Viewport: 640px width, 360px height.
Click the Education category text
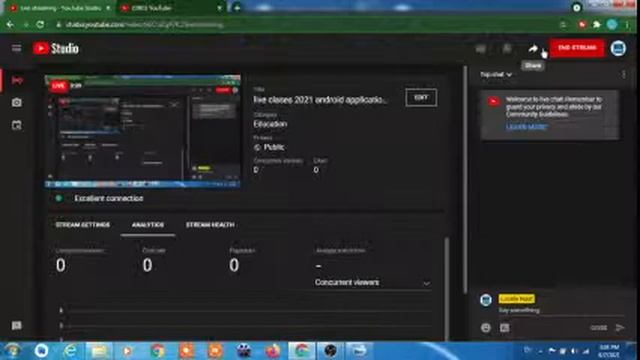tap(270, 124)
